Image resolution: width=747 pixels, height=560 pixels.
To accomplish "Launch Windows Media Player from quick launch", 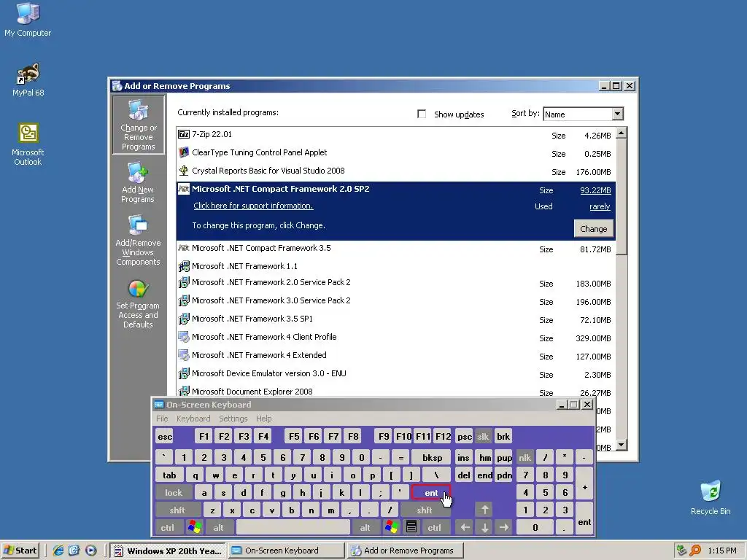I will 90,551.
